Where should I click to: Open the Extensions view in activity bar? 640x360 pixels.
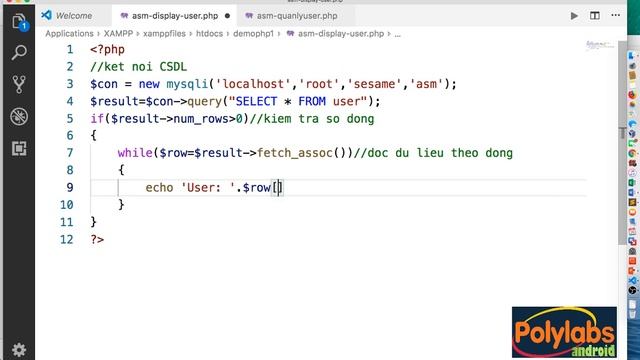pyautogui.click(x=19, y=148)
